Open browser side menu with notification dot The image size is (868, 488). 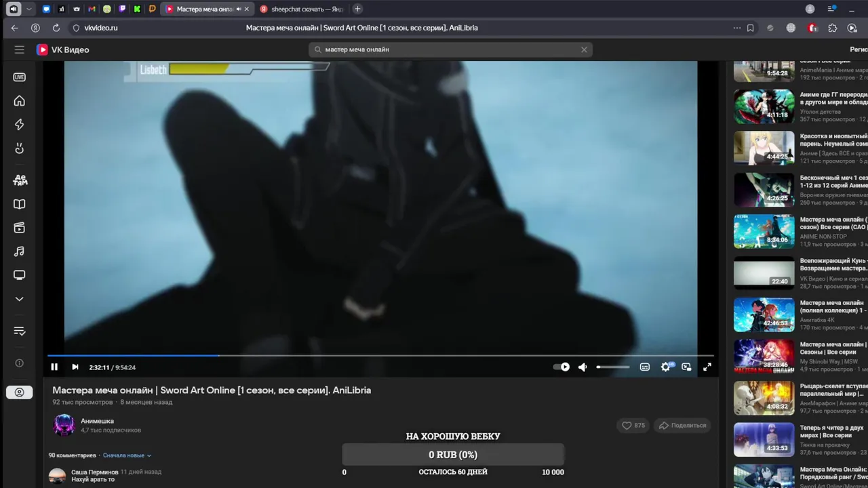(831, 9)
